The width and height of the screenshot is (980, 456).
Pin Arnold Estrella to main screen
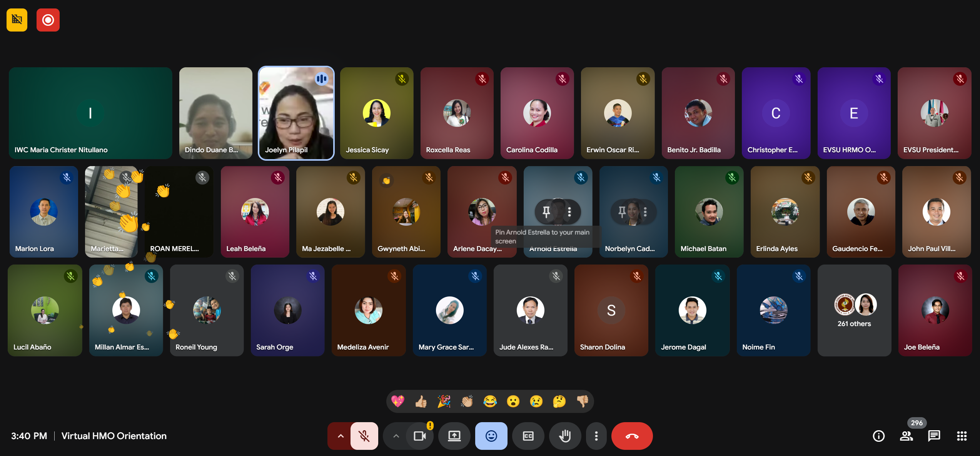tap(546, 212)
